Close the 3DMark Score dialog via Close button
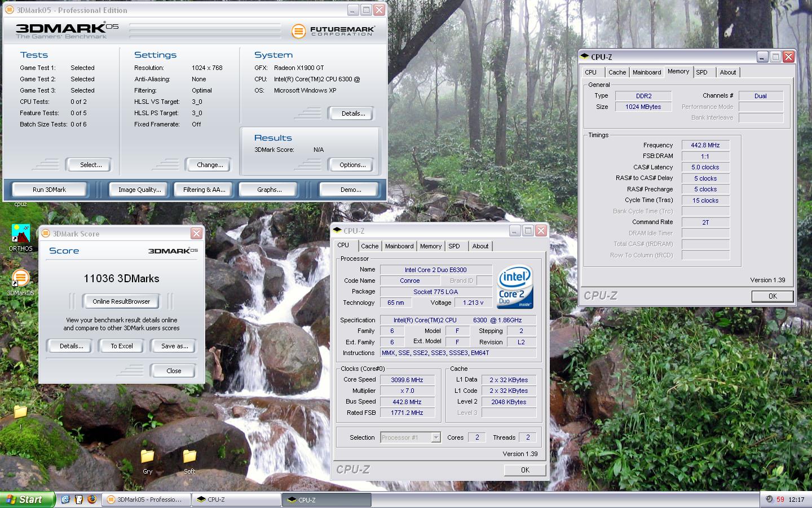The width and height of the screenshot is (812, 508). pos(174,371)
